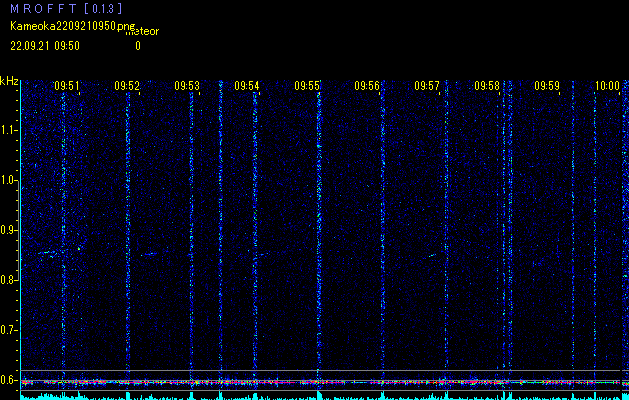This screenshot has width=629, height=400.
Task: Click the 1.0 frequency axis label
Action: 8,180
